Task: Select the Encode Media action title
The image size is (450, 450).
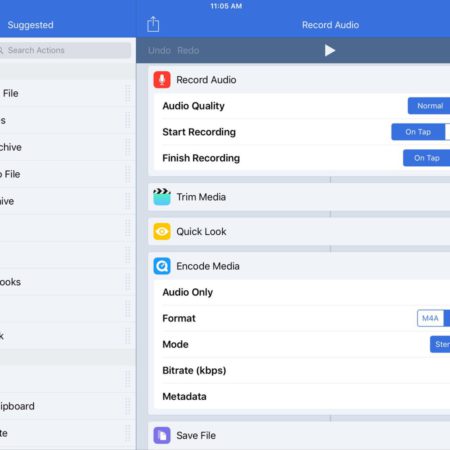Action: pos(208,266)
